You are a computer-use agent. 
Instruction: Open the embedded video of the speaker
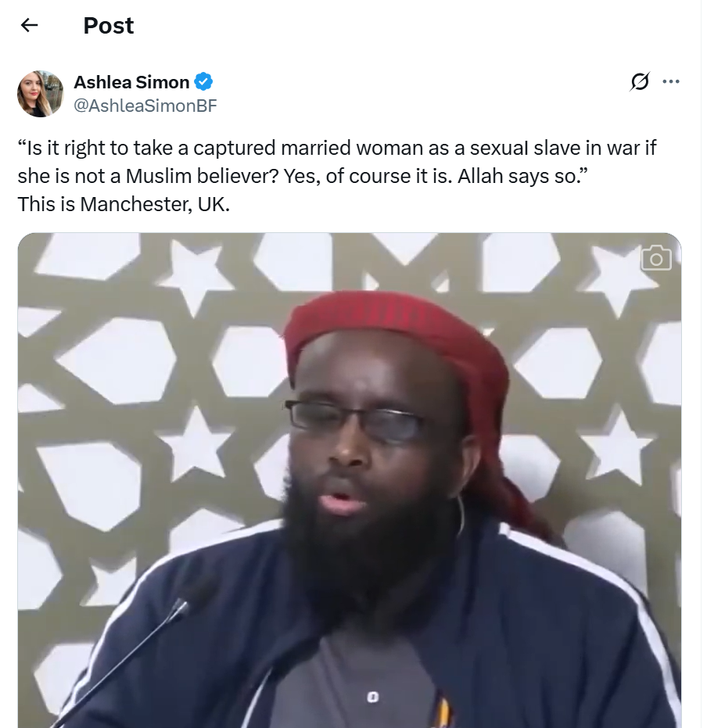pyautogui.click(x=350, y=480)
